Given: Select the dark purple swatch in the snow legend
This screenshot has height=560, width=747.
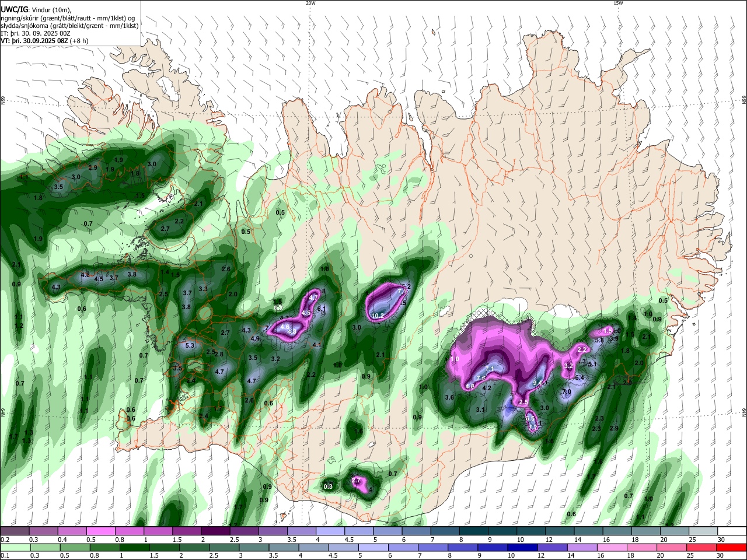Looking at the screenshot, I should click(x=215, y=531).
